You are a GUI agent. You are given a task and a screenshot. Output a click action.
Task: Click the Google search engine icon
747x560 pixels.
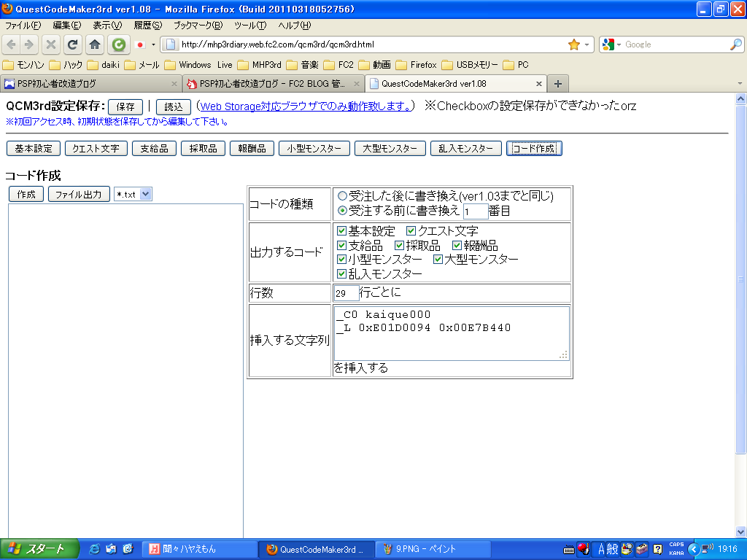[608, 44]
